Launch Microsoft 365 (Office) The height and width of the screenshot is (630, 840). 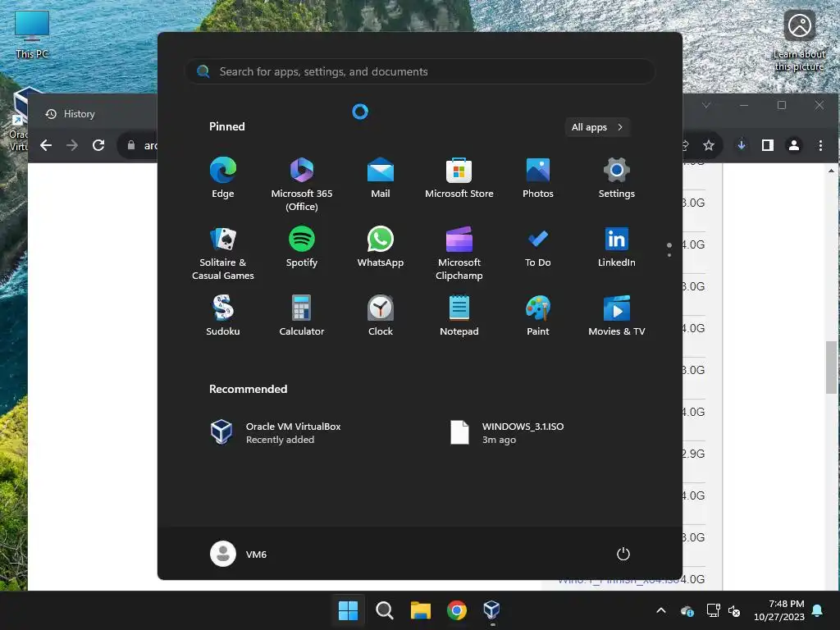[x=302, y=184]
